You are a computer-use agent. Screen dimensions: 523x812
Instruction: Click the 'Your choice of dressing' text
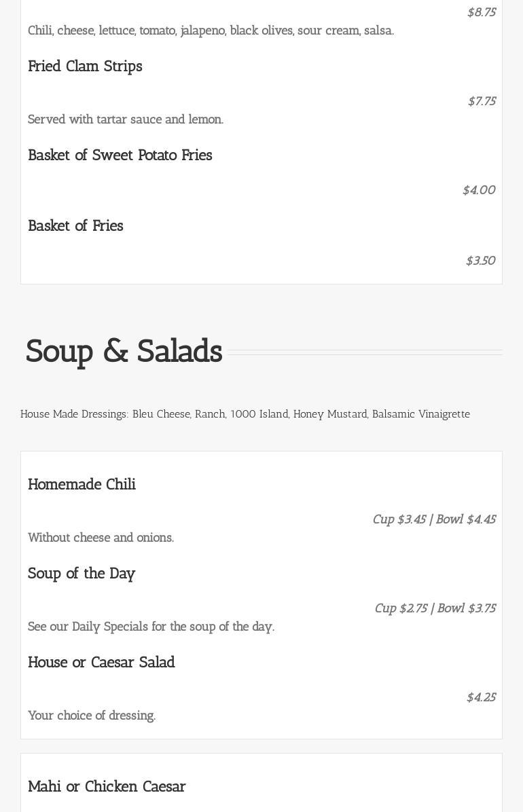pyautogui.click(x=92, y=716)
